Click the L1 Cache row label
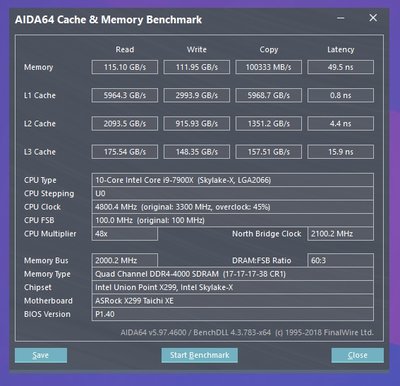400x386 pixels. point(40,95)
